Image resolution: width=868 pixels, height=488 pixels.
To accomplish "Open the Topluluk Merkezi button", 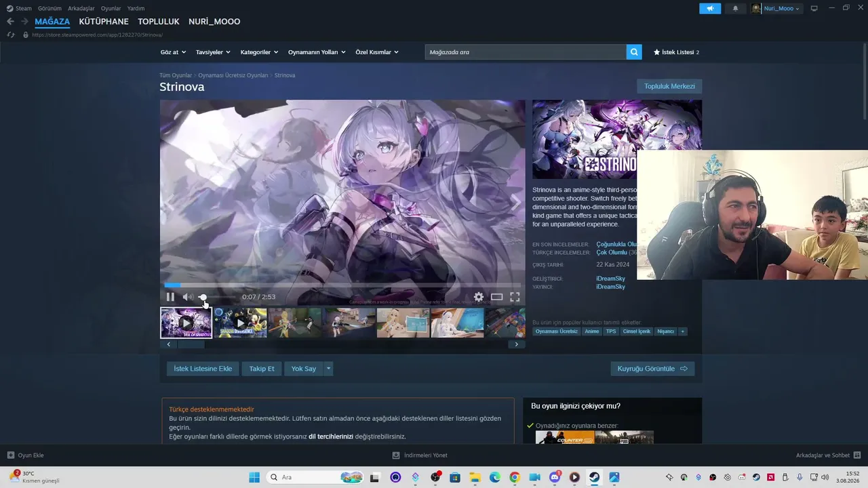I will tap(669, 86).
